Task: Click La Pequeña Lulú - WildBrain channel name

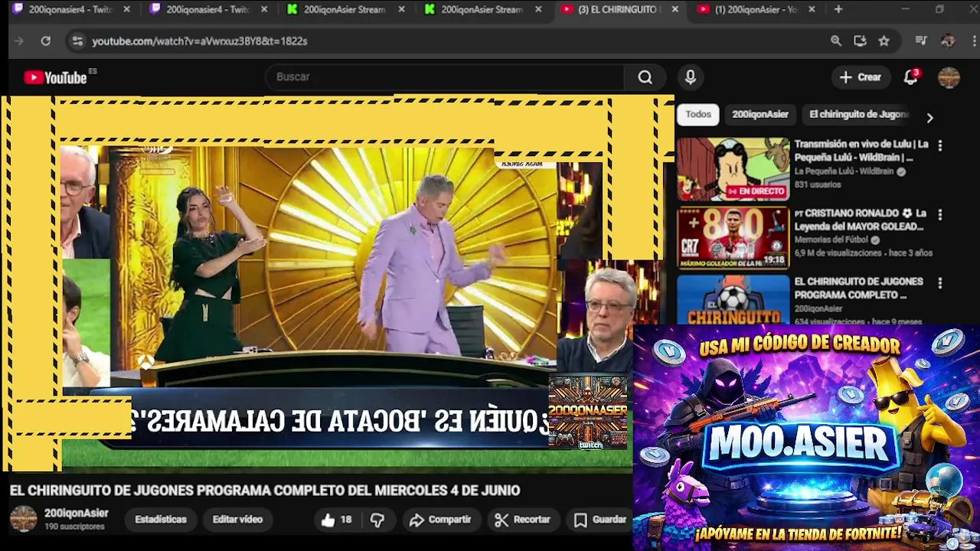Action: coord(844,172)
